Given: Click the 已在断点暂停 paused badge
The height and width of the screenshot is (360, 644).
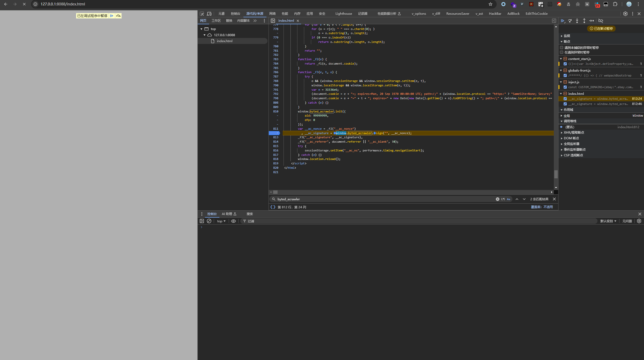Looking at the screenshot, I should [601, 28].
